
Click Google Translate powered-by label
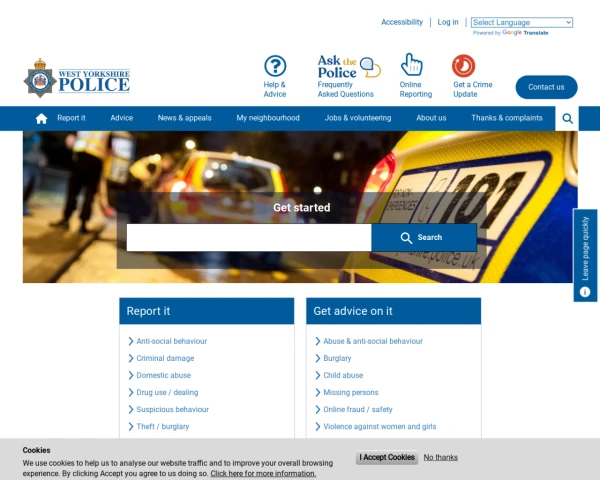510,33
